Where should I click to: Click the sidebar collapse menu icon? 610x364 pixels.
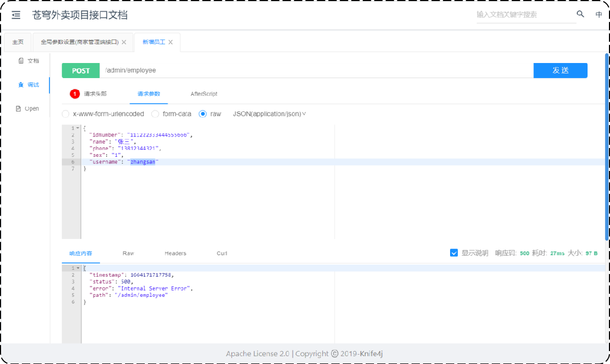pyautogui.click(x=16, y=15)
